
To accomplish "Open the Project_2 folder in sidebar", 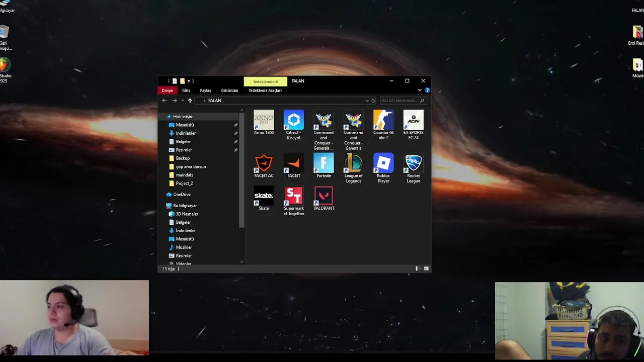I will 184,184.
